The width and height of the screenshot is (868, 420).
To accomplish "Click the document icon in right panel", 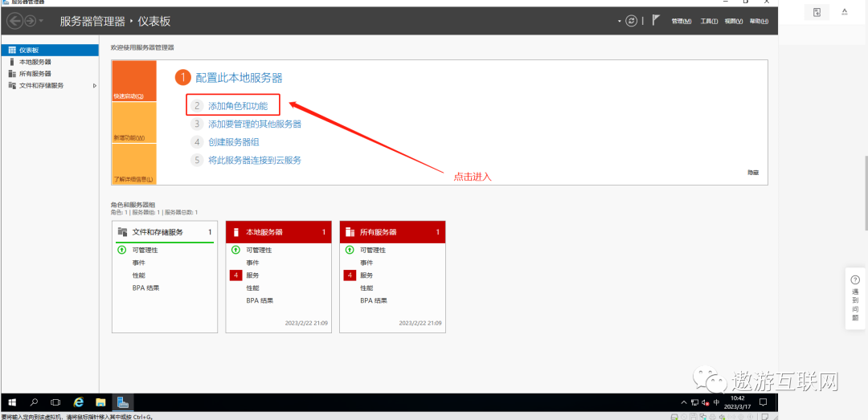I will click(x=817, y=12).
